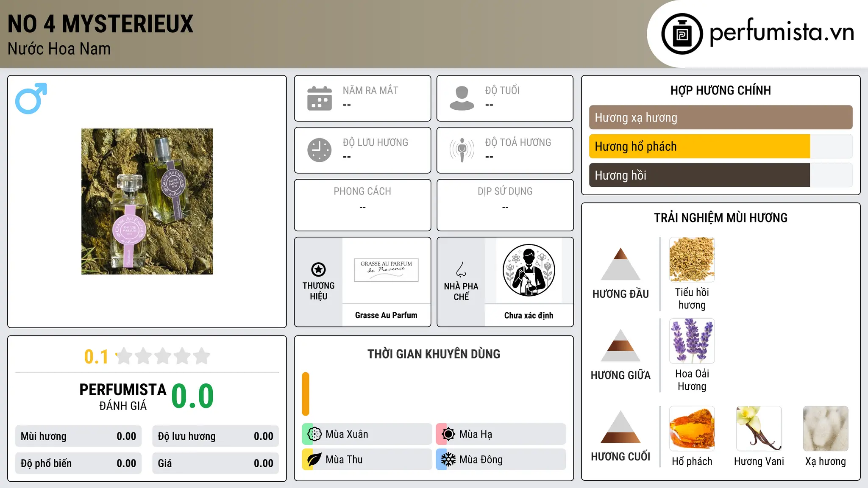Open the Xạ hương musk note image
This screenshot has width=868, height=488.
(826, 429)
